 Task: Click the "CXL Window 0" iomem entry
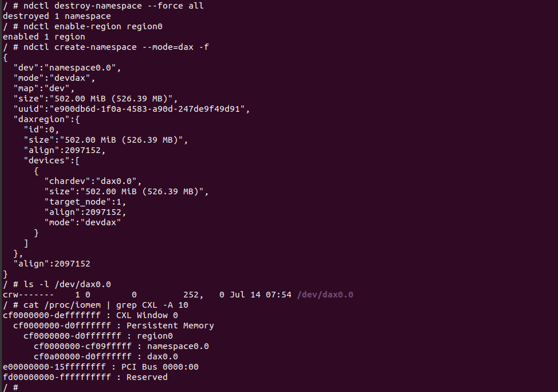[147, 315]
